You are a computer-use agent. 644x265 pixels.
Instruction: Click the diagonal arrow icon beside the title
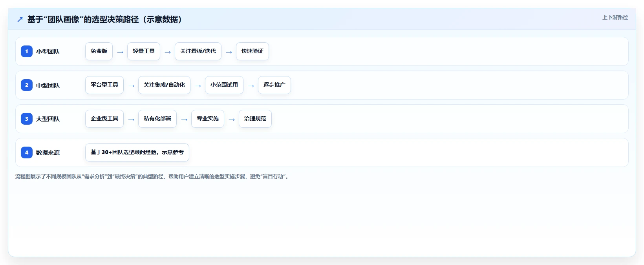click(20, 19)
